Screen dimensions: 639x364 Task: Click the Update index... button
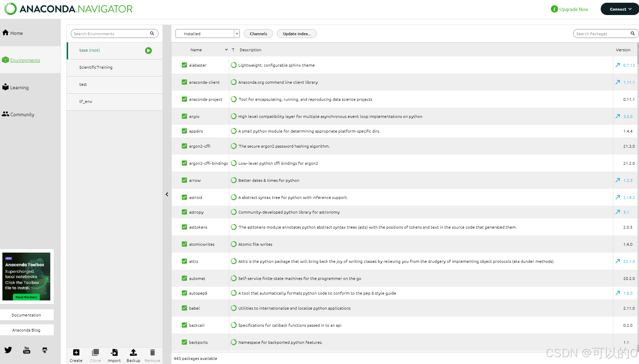(297, 33)
